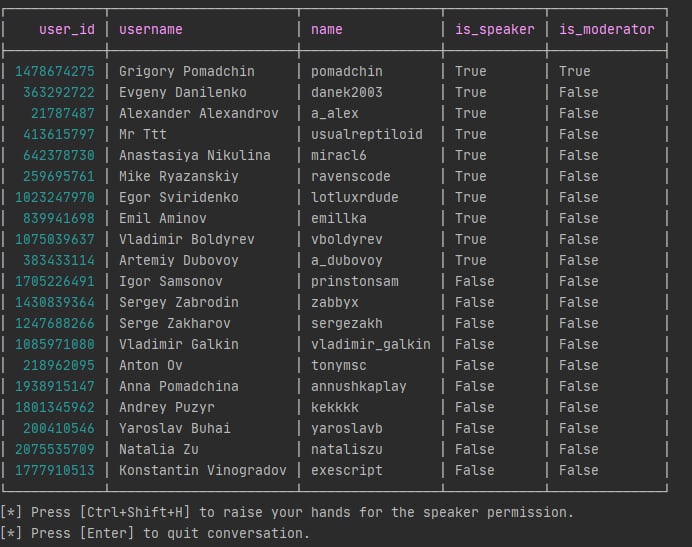Click the name column header
Image resolution: width=692 pixels, height=547 pixels.
[x=327, y=29]
